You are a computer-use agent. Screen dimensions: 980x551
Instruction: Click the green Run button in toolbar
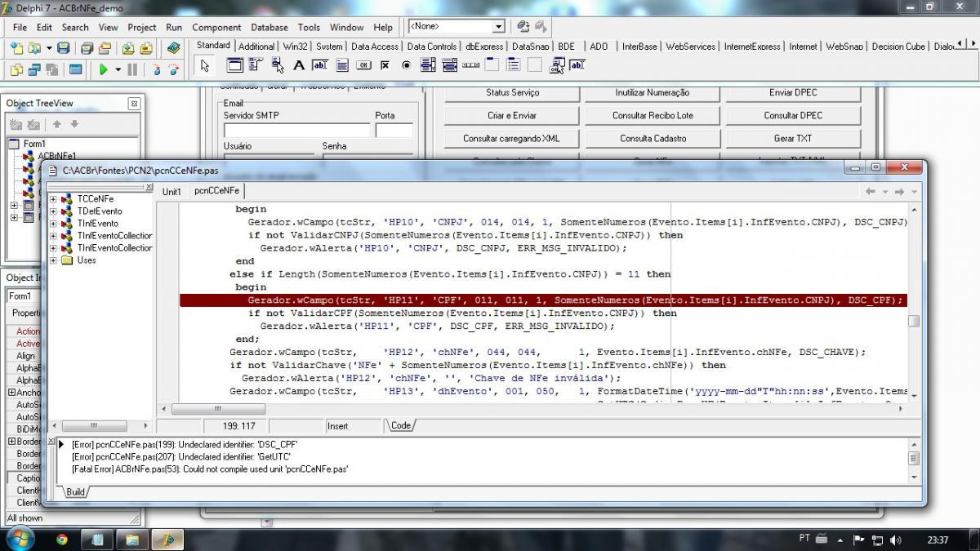pos(104,70)
